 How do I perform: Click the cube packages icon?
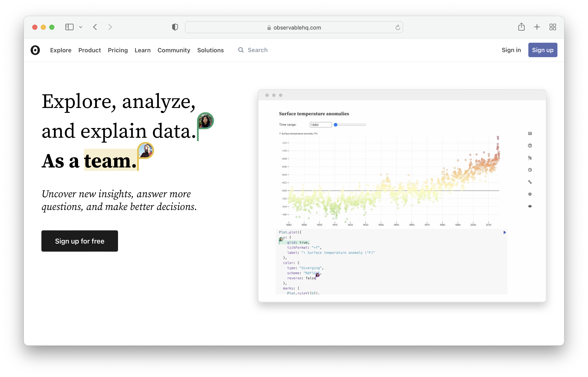tap(530, 194)
